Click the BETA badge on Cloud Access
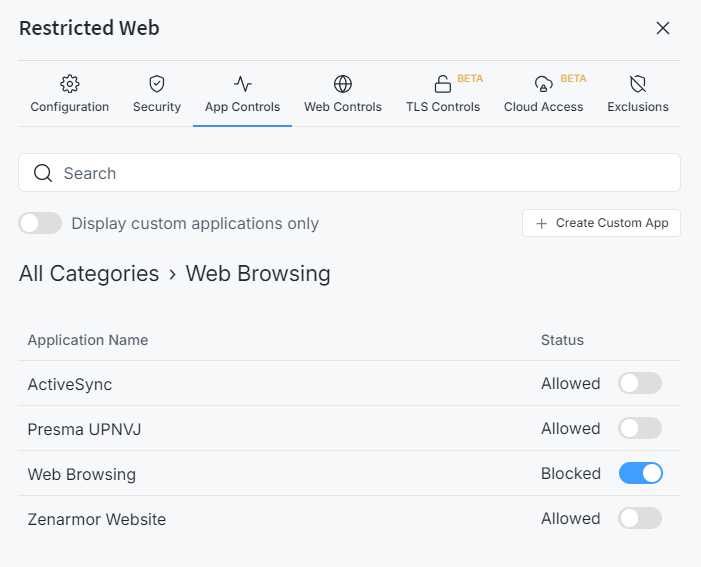 coord(573,79)
